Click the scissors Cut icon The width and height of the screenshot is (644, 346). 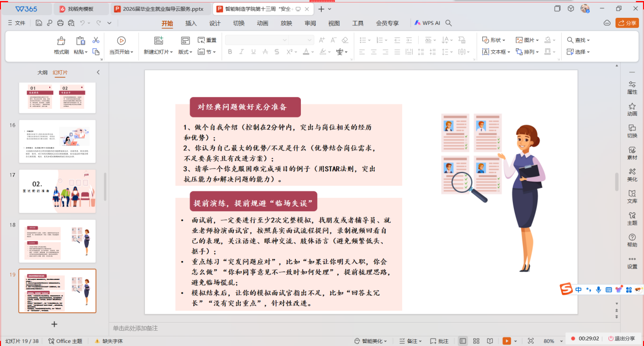pos(96,40)
